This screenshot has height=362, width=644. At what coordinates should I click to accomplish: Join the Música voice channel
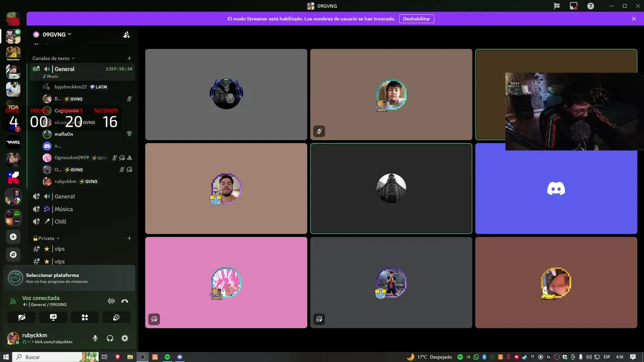(x=82, y=209)
